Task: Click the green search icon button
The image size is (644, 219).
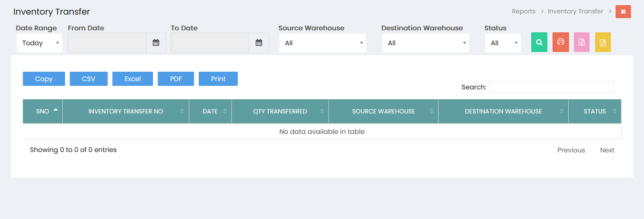Action: (539, 42)
